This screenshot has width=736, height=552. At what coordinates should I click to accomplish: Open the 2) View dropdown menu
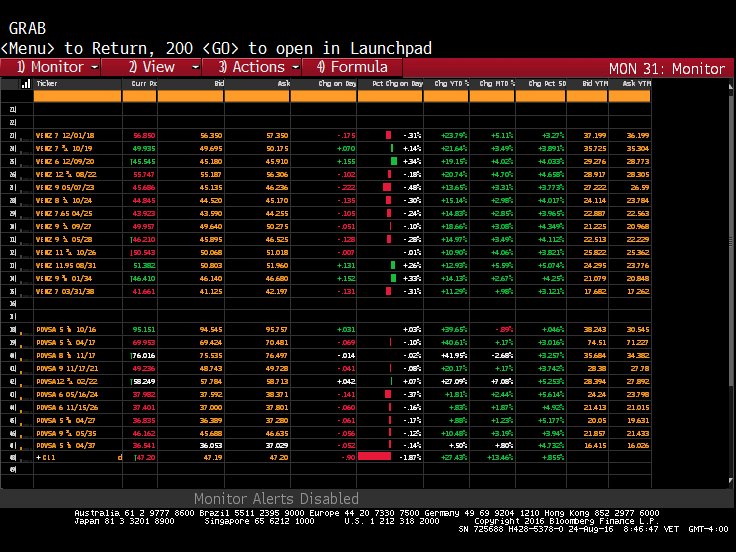click(152, 67)
